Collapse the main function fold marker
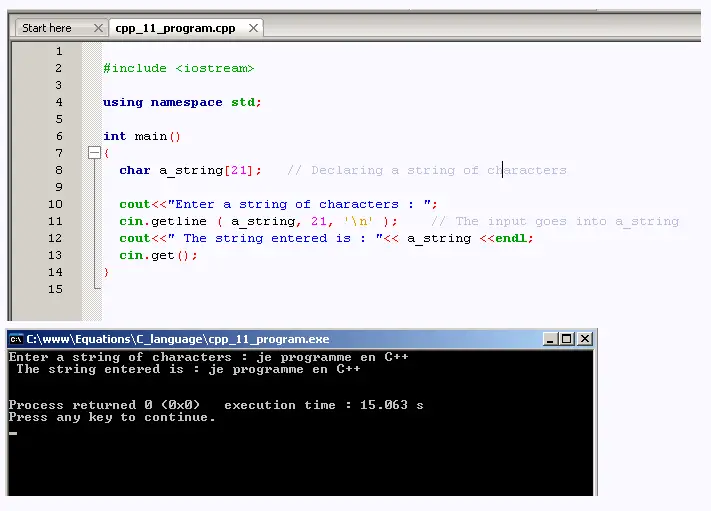This screenshot has height=511, width=711. coord(94,153)
